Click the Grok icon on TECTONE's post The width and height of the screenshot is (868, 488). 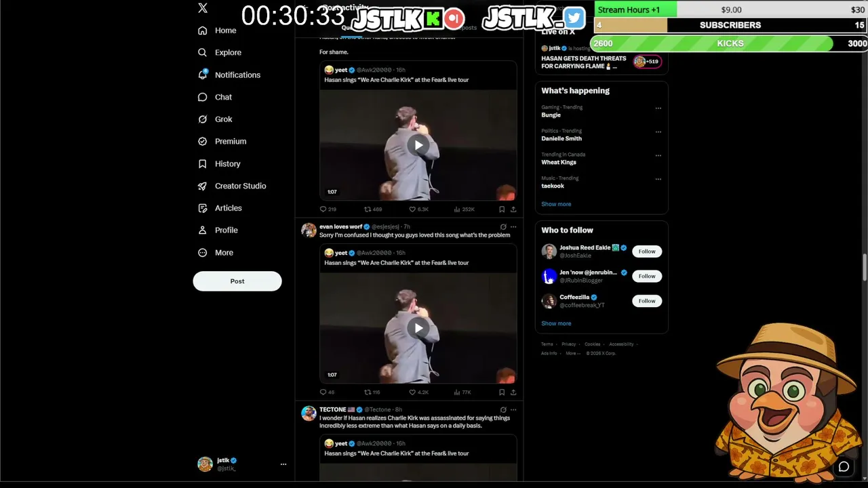click(502, 410)
